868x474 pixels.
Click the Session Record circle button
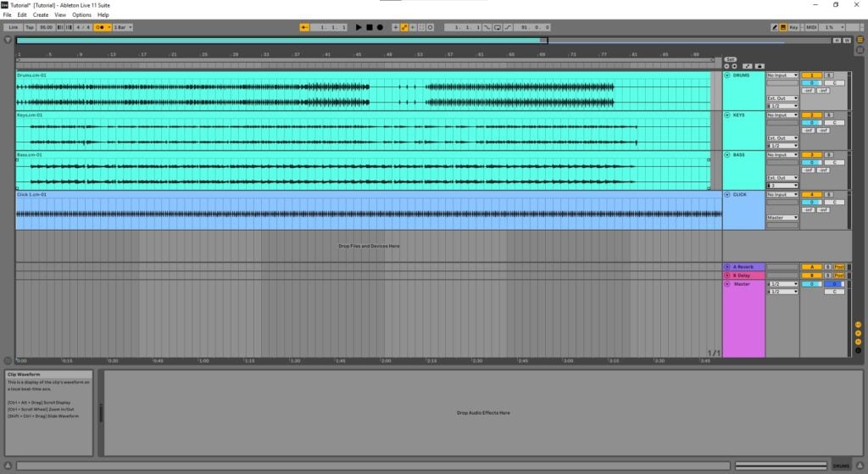coord(430,27)
